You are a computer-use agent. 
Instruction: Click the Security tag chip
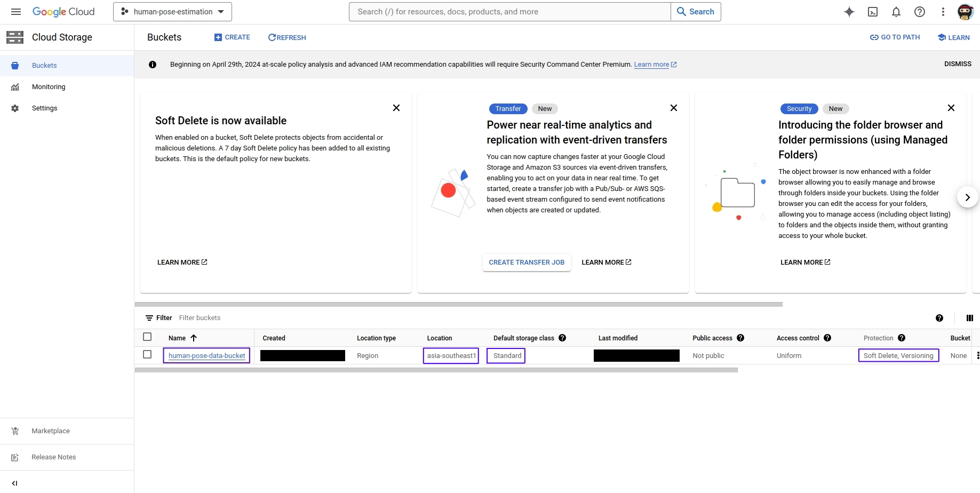[x=799, y=109]
